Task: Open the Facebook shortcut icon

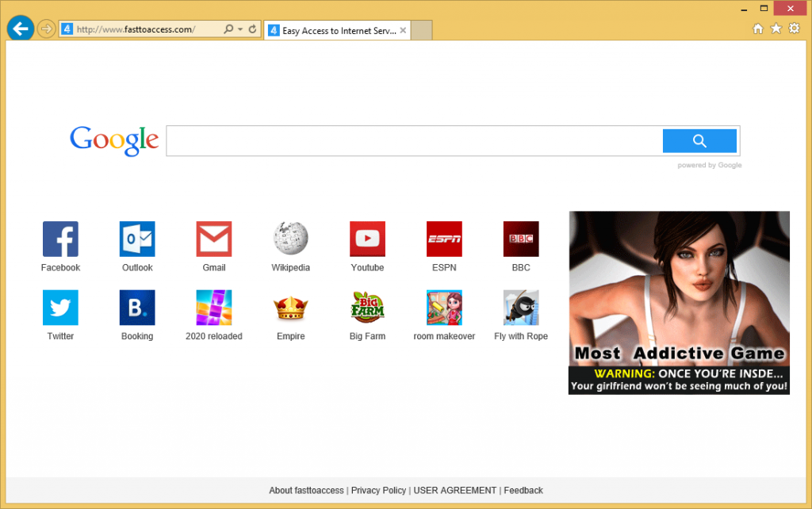Action: (x=60, y=239)
